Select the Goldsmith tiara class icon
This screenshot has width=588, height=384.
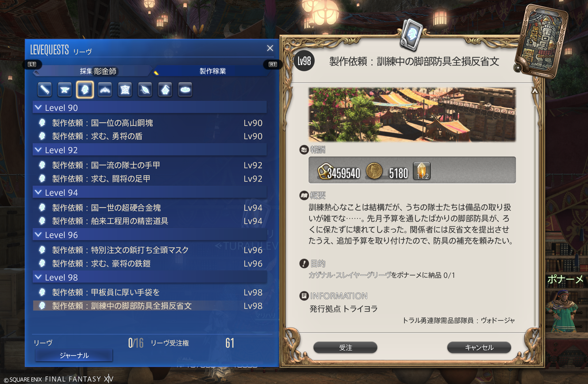pyautogui.click(x=105, y=90)
